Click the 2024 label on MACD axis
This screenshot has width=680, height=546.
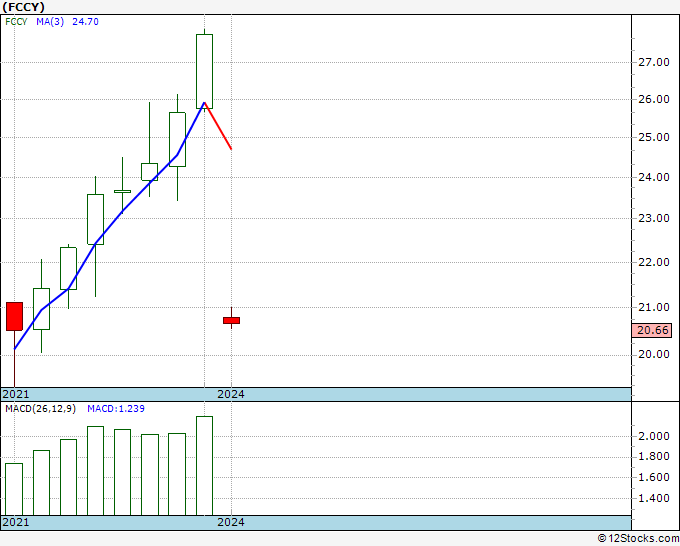(x=231, y=522)
